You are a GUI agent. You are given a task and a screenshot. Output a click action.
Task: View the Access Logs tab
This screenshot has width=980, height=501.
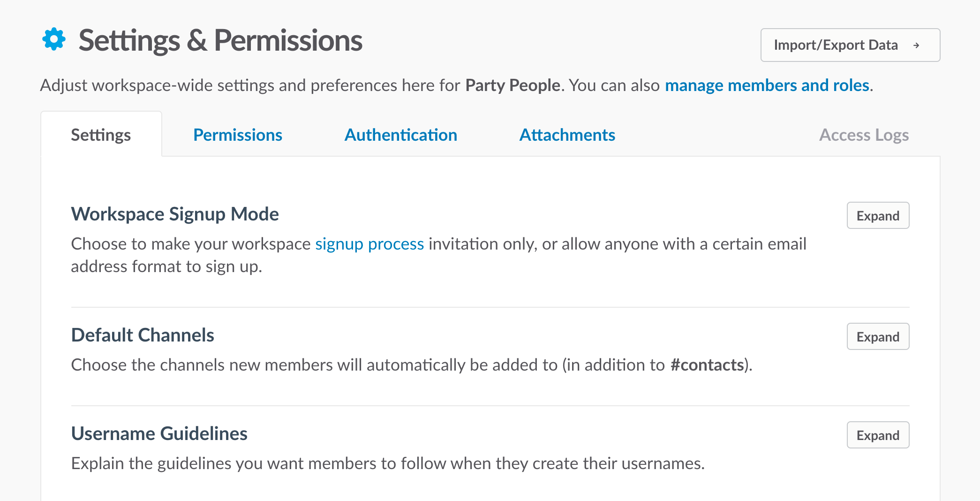tap(864, 135)
